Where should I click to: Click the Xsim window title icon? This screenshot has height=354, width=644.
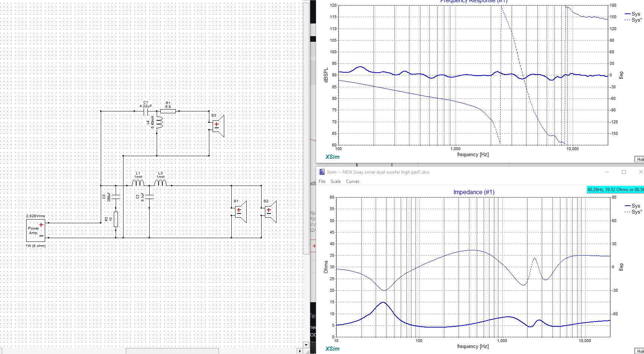tap(322, 172)
